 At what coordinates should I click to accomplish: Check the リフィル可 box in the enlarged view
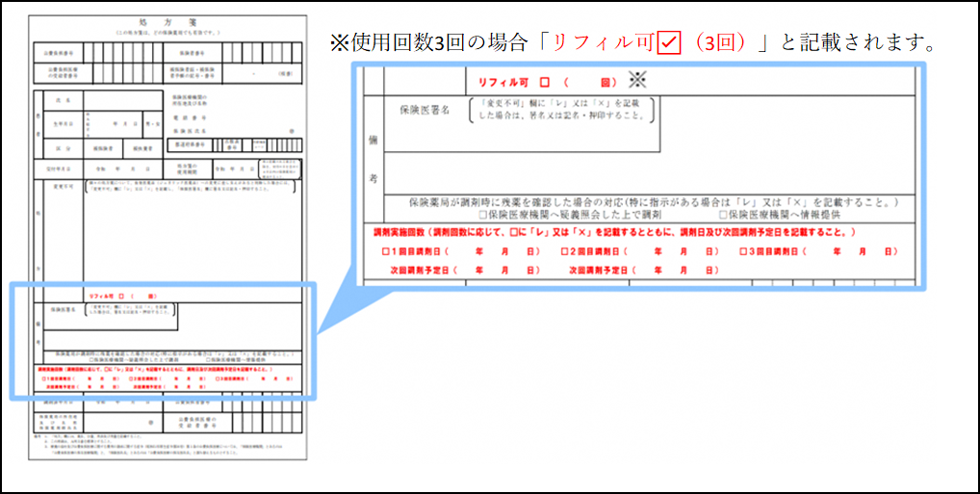click(x=544, y=82)
